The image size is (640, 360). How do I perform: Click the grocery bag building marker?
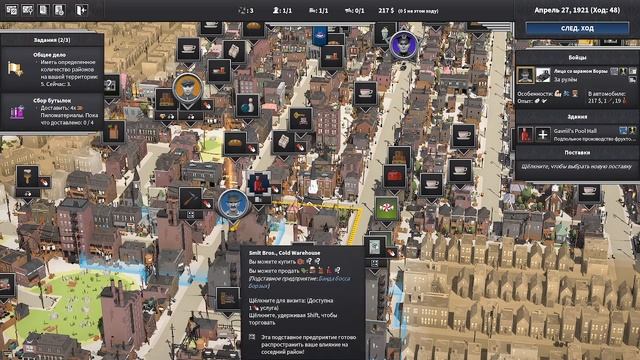point(114,132)
